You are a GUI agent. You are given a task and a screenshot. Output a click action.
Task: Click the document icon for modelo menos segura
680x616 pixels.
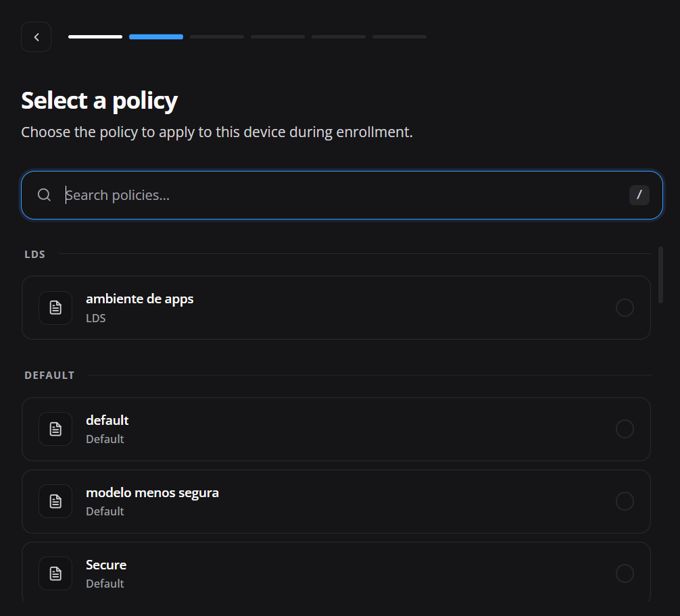coord(55,501)
